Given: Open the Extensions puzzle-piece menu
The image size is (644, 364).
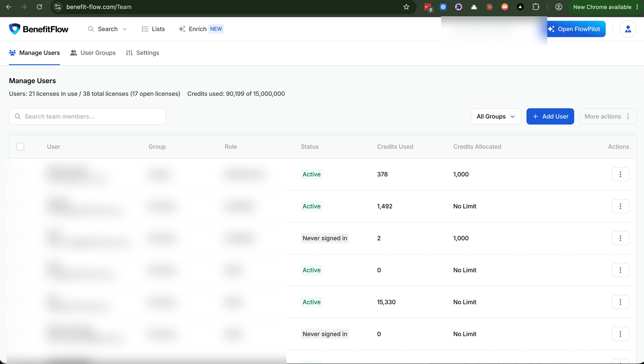Looking at the screenshot, I should click(536, 7).
